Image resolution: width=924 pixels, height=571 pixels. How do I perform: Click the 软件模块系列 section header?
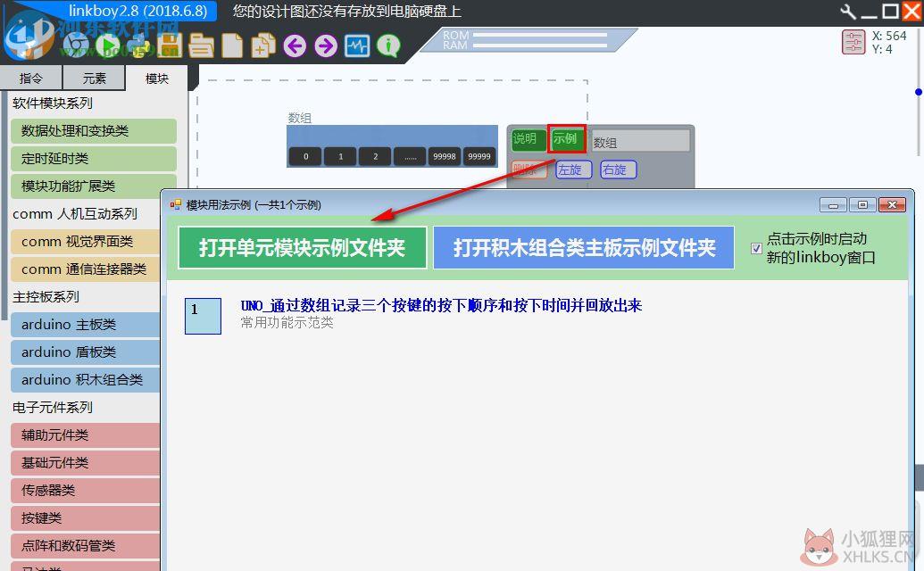tap(53, 103)
